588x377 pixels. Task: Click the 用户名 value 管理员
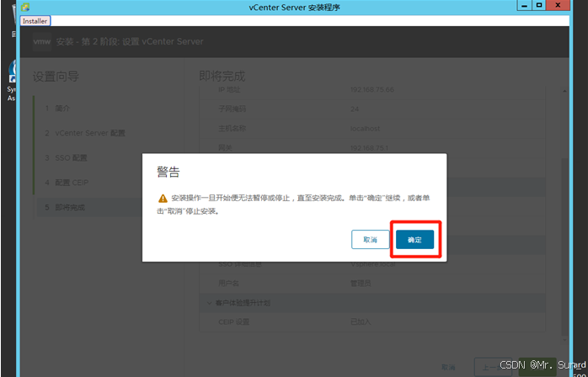361,284
